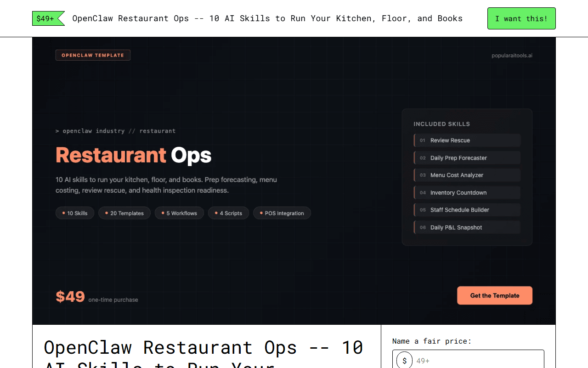Select the Staff Schedule Builder skill
The height and width of the screenshot is (368, 588).
coord(467,210)
